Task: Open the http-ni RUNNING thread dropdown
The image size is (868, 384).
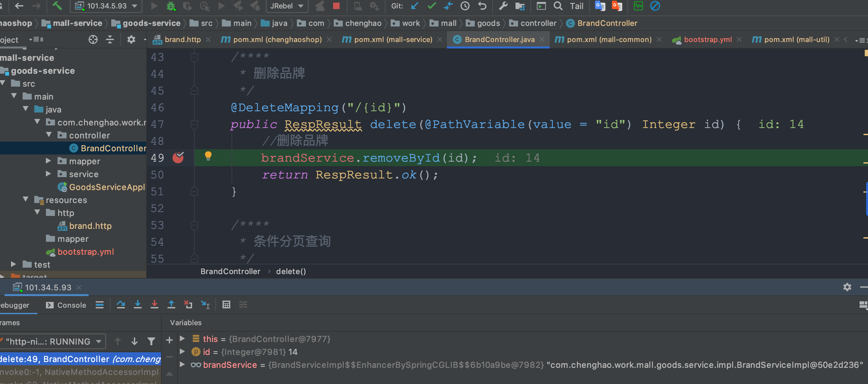Action: tap(53, 342)
